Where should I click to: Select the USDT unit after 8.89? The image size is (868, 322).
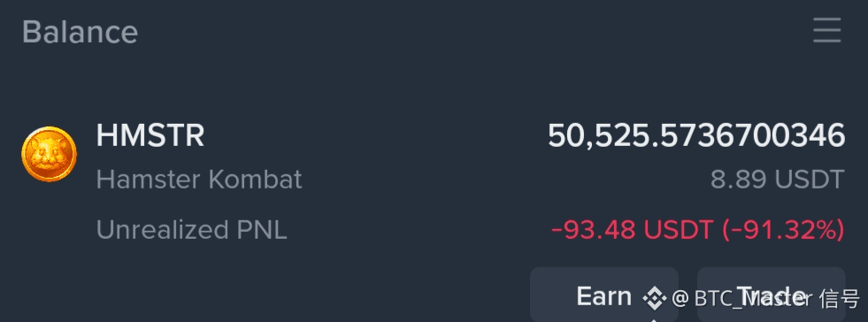810,180
